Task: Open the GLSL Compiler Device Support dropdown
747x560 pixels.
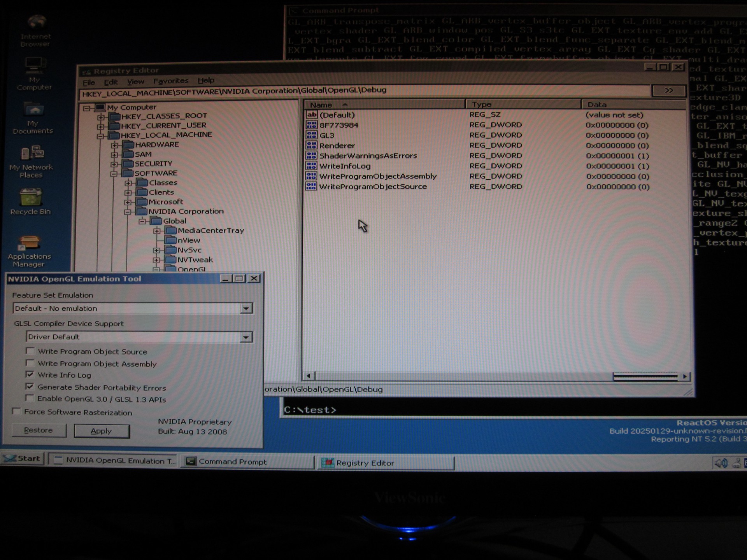Action: tap(246, 337)
